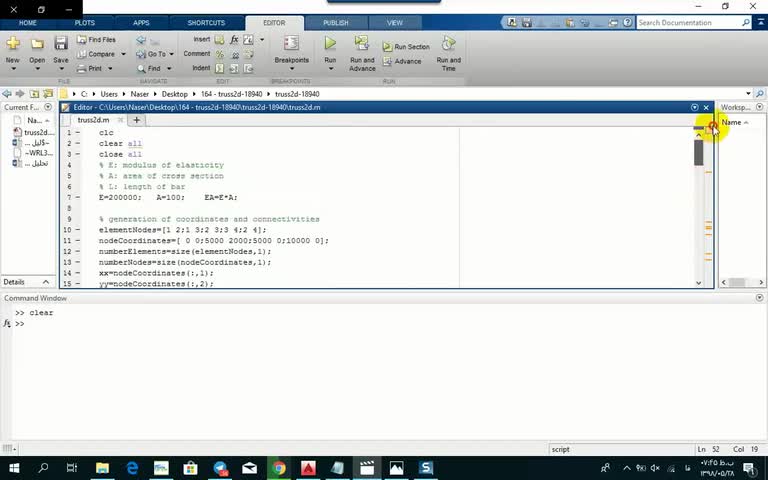Screen dimensions: 768x480
Task: Click the Increase Indent icon
Action: (234, 69)
